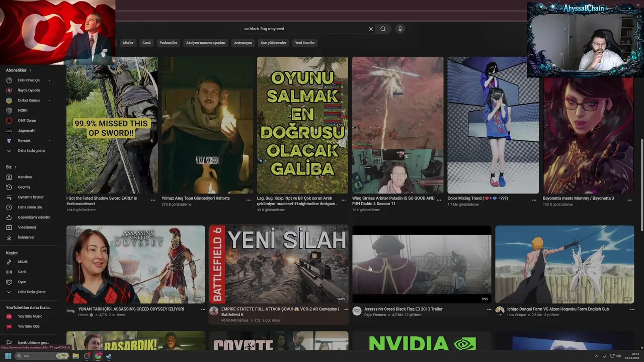Clear the search query with X icon
Image resolution: width=644 pixels, height=362 pixels.
pos(371,29)
